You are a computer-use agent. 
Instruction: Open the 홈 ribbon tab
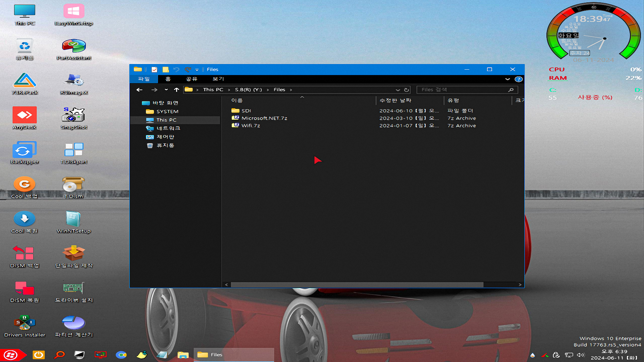pyautogui.click(x=168, y=79)
